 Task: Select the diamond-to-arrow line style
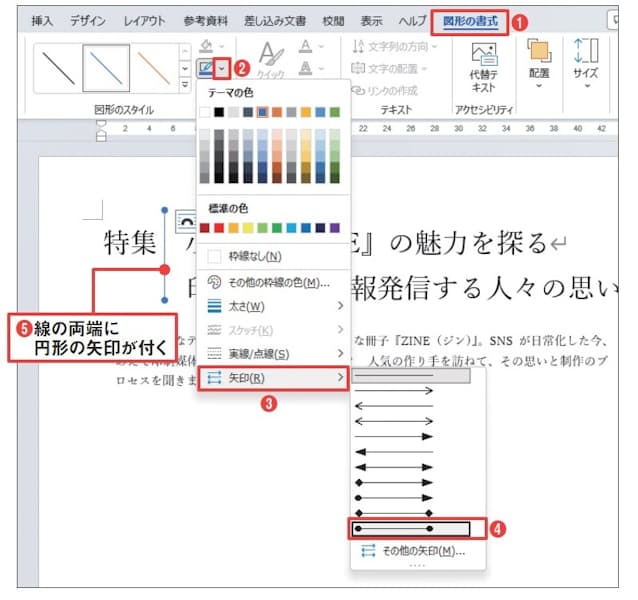394,483
